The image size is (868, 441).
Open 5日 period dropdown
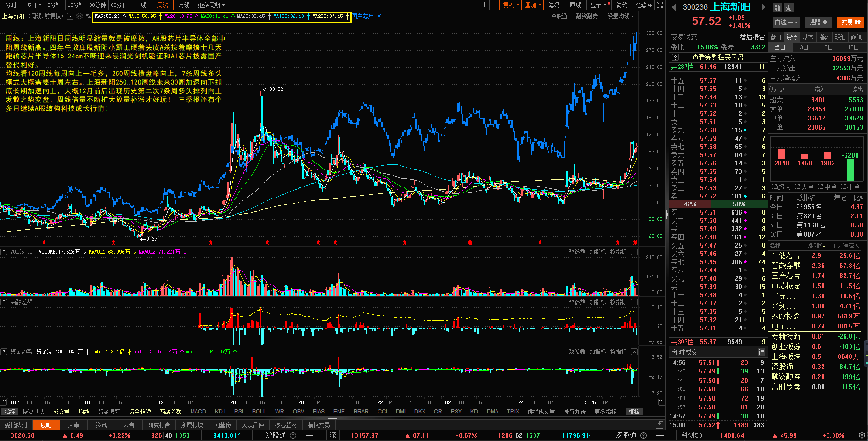(x=34, y=5)
